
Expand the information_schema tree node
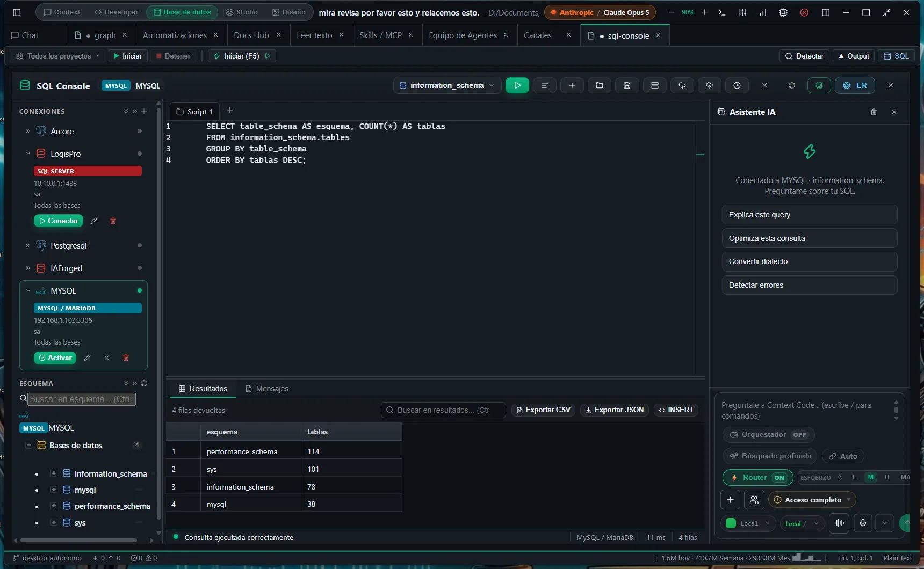54,473
